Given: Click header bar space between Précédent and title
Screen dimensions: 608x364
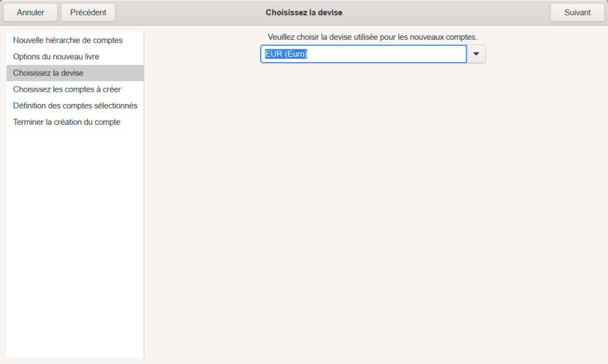Looking at the screenshot, I should (189, 12).
